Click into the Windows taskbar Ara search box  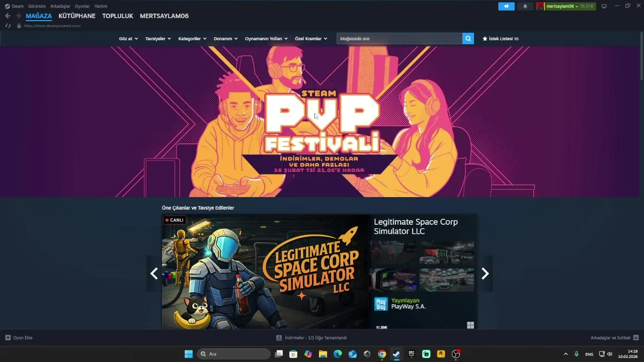click(x=234, y=354)
